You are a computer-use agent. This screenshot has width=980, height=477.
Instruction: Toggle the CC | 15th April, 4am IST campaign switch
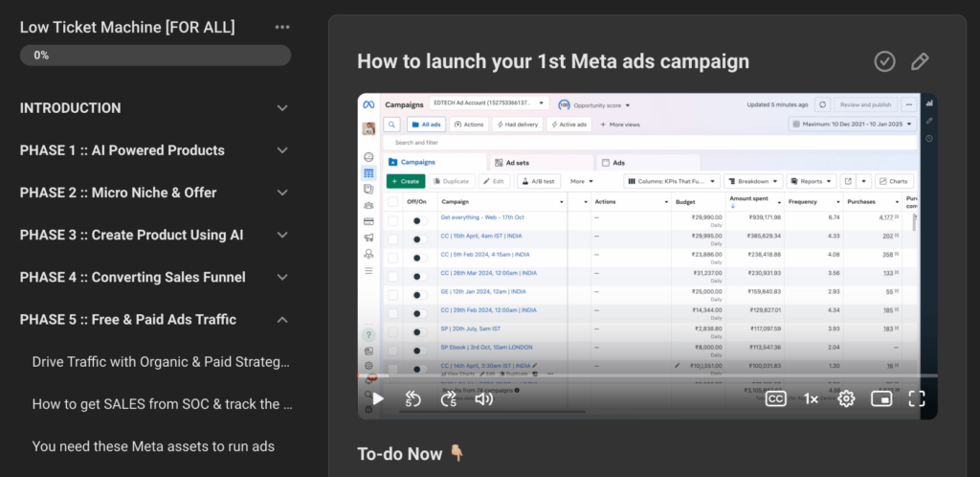[x=420, y=239]
